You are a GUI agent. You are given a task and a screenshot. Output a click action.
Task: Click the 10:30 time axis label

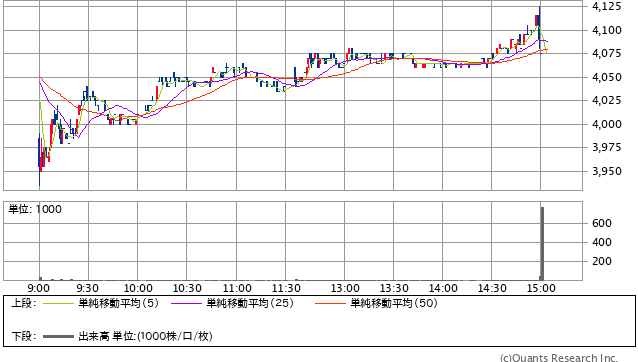click(187, 288)
